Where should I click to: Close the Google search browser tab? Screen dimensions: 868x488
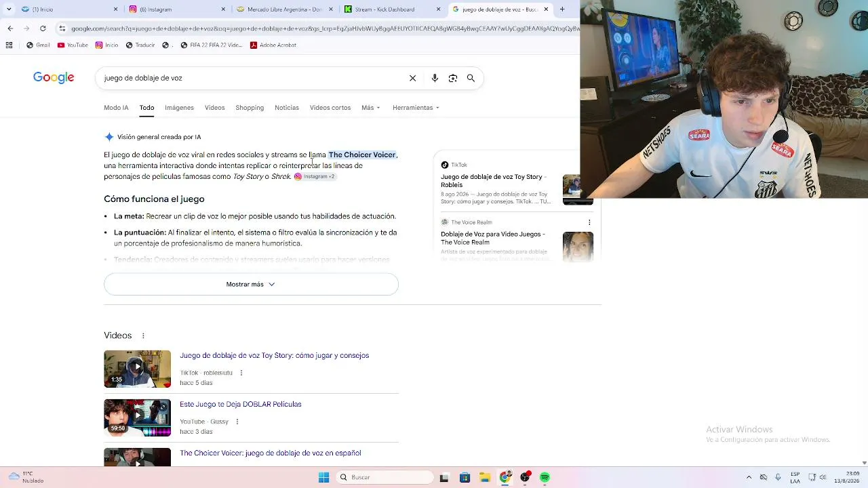(546, 9)
